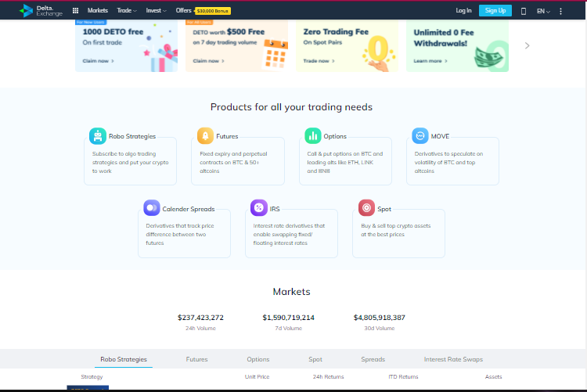Click the Unit Price column header
Image resolution: width=587 pixels, height=392 pixels.
tap(257, 376)
